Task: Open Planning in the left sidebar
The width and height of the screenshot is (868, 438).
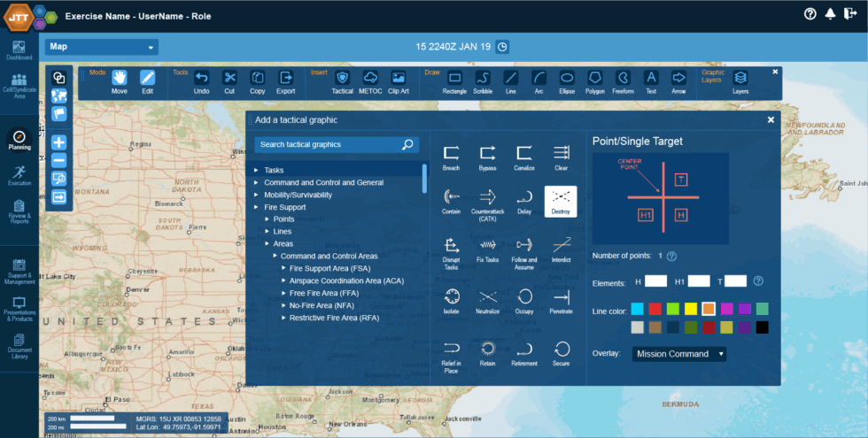Action: click(19, 140)
